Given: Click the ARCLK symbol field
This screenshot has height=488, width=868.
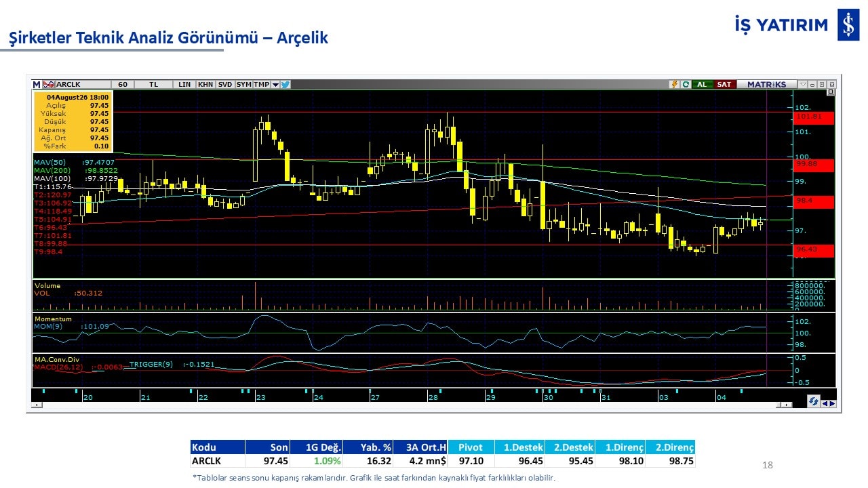Looking at the screenshot, I should 83,85.
